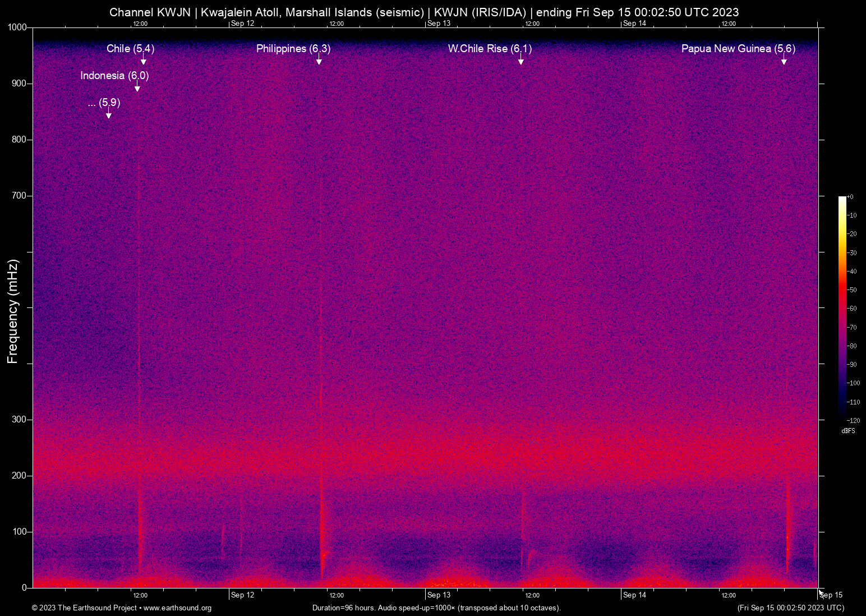Open the www.earthsound.org link in footer
Screen dimensions: 866x616
(177, 608)
